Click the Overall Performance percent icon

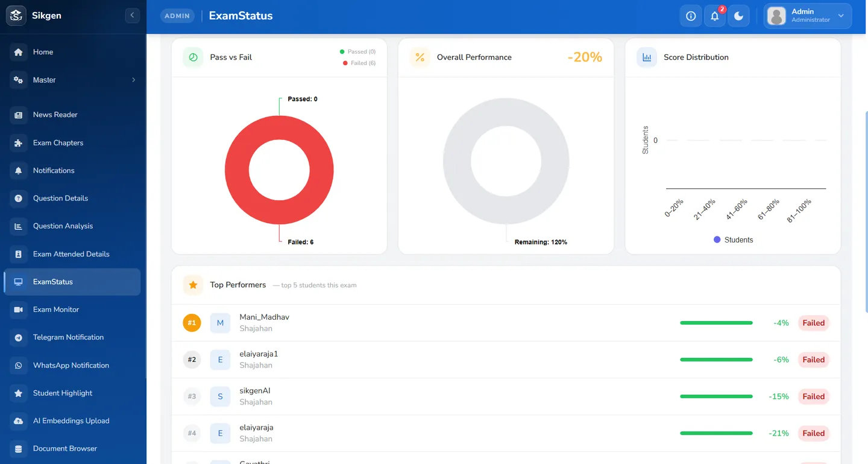[x=420, y=57]
